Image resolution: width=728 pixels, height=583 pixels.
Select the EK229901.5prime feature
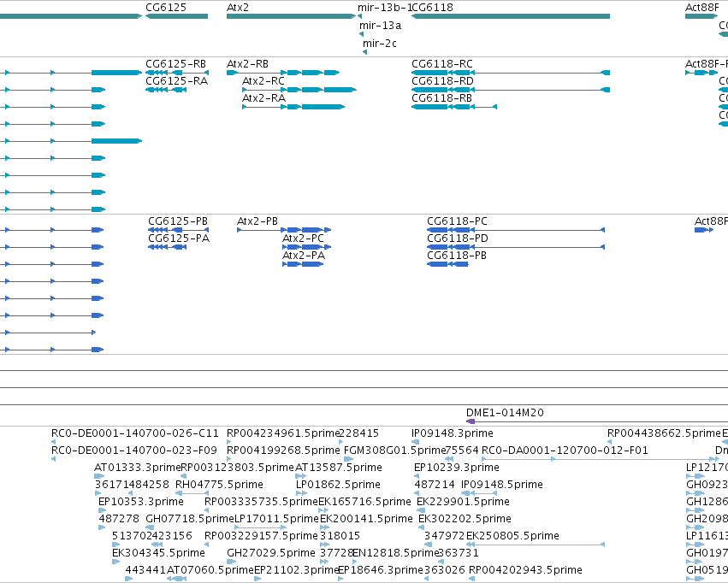point(421,510)
